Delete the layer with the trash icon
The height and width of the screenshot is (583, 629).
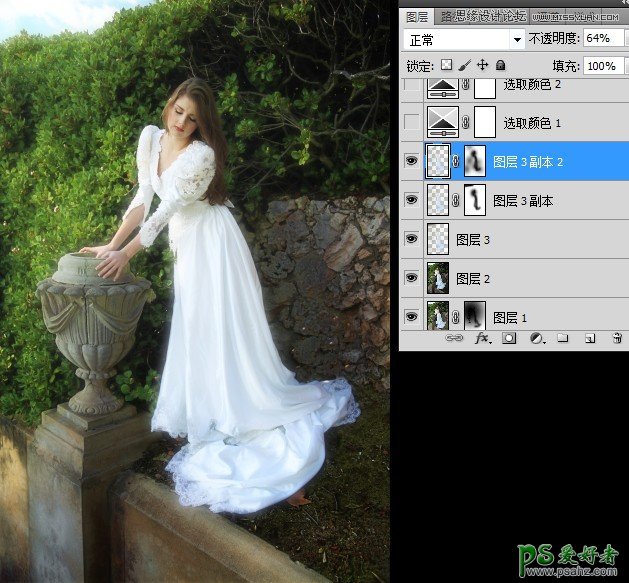(x=616, y=339)
